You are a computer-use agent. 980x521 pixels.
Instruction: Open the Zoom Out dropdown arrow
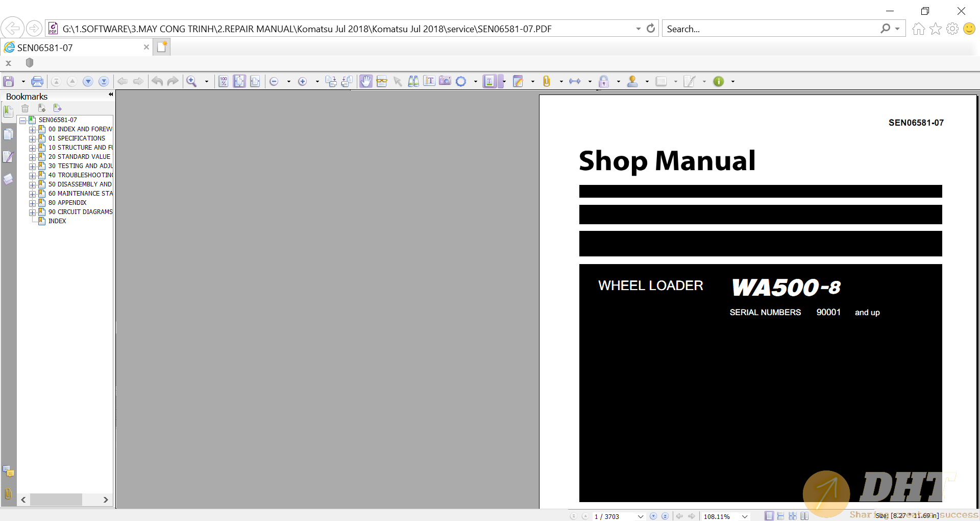(289, 81)
